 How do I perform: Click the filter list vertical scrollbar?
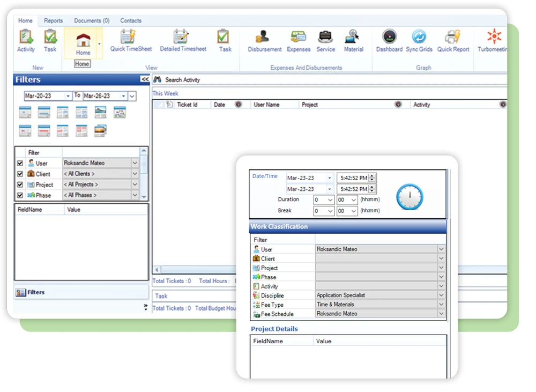(x=144, y=174)
